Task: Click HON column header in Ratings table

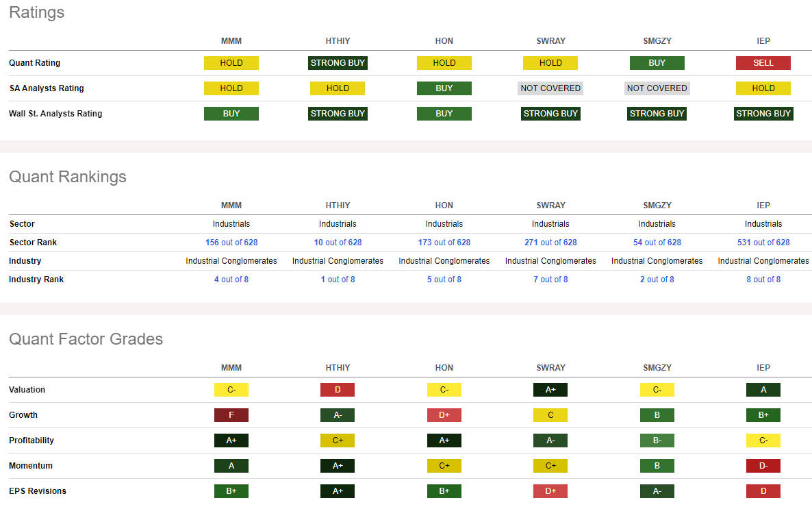Action: pos(444,41)
